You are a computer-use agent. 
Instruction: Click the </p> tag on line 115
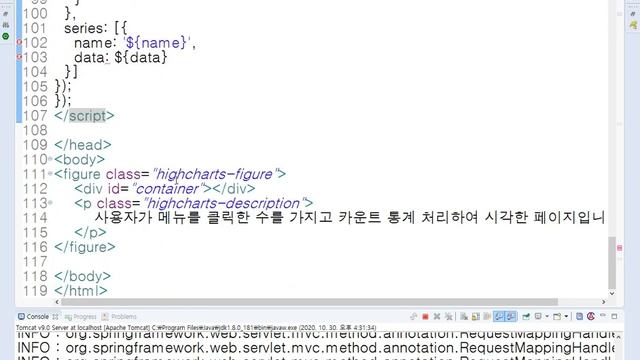click(90, 233)
